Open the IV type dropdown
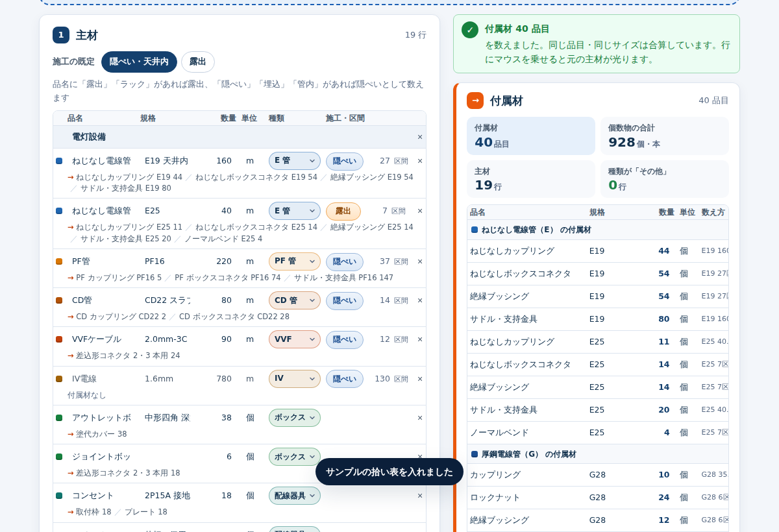 tap(295, 379)
